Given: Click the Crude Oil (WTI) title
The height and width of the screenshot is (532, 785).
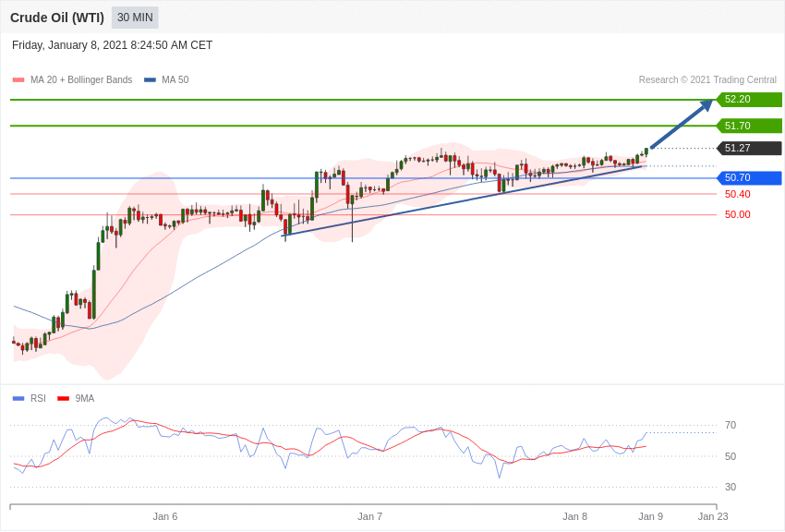Looking at the screenshot, I should click(57, 18).
